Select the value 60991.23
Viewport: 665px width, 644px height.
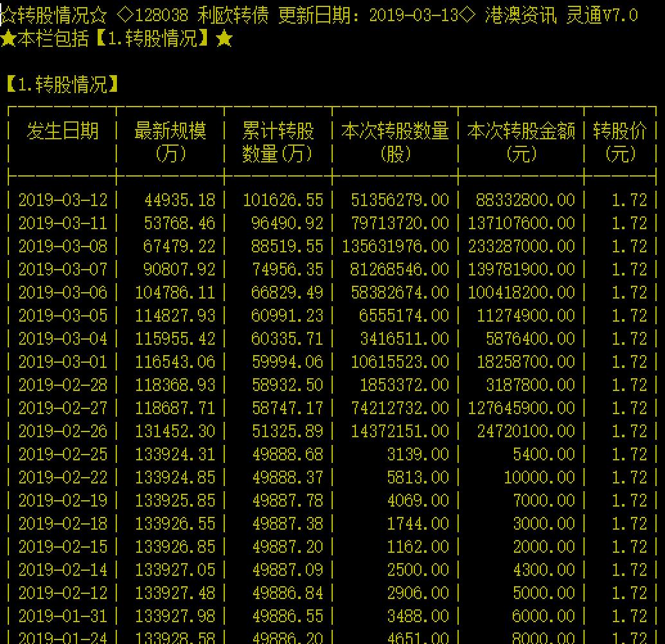287,315
